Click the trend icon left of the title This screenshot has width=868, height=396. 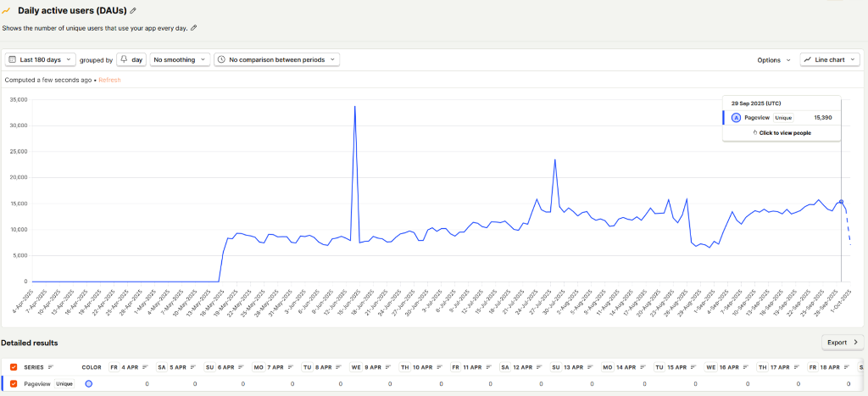(x=6, y=10)
